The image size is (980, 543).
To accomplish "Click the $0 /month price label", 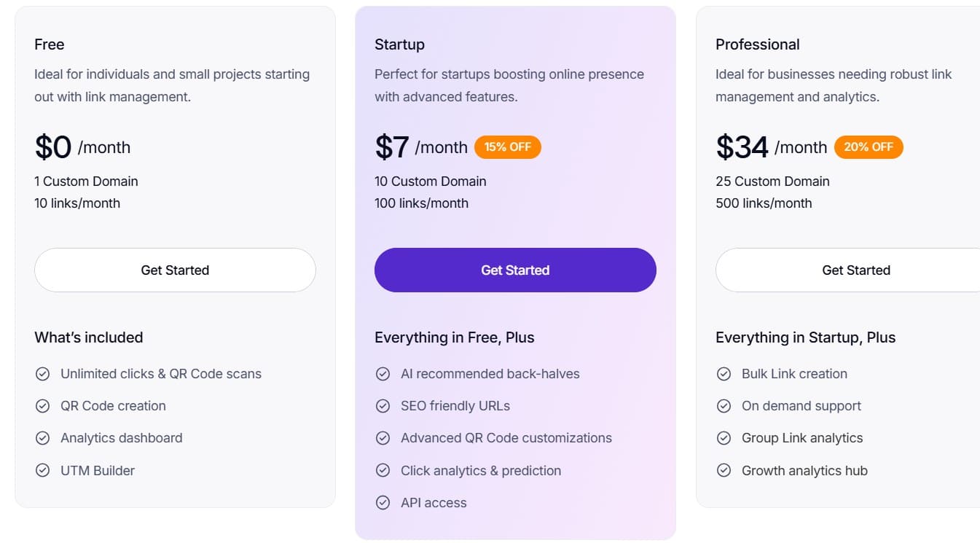I will tap(82, 147).
